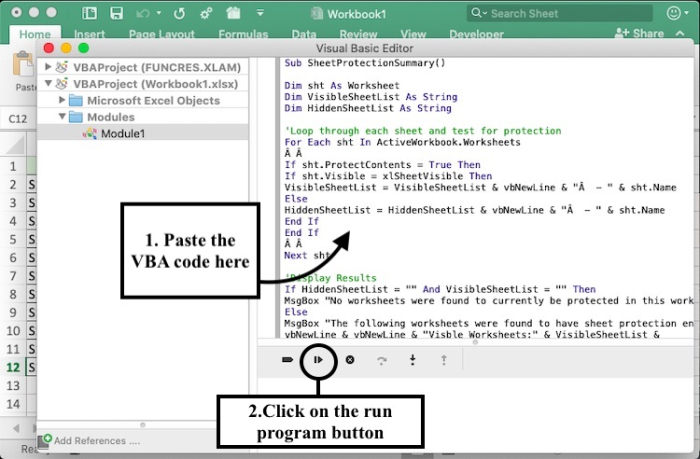Click the Step Out up arrow icon

(444, 360)
